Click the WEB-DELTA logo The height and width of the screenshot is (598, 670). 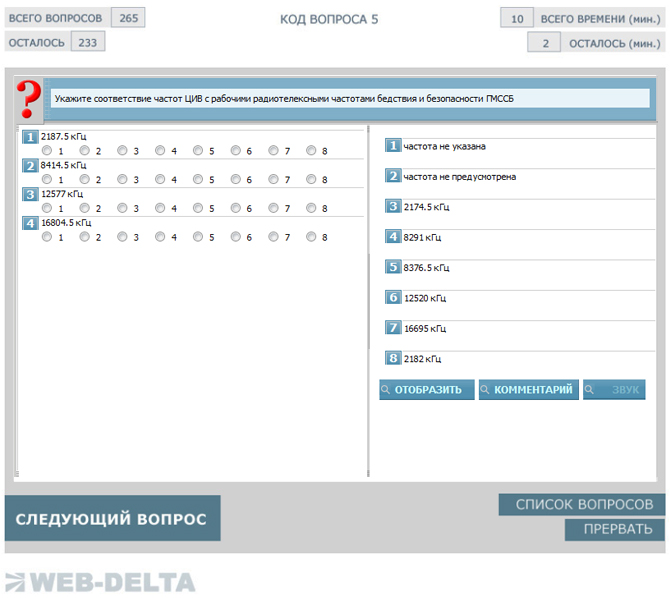[x=100, y=582]
